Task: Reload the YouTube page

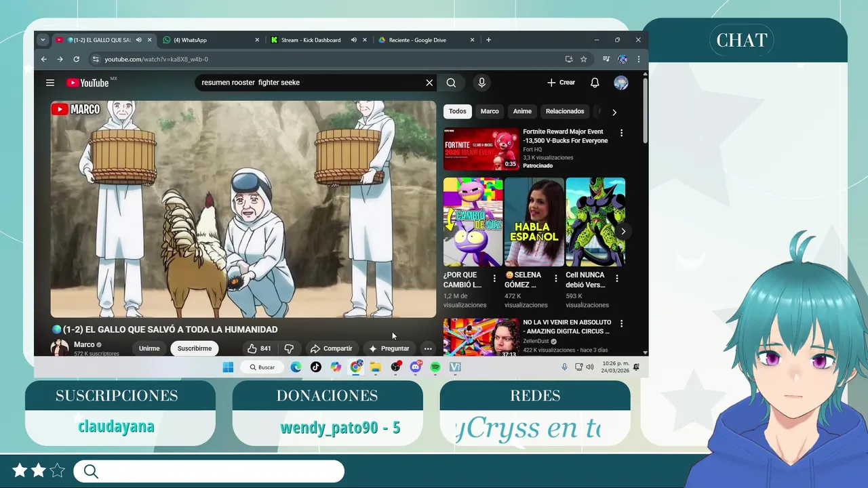Action: click(76, 59)
